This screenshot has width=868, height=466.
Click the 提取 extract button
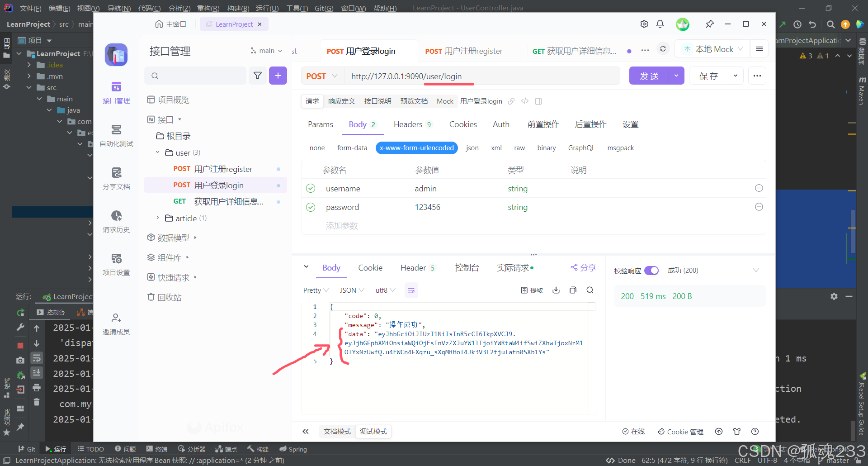pos(532,290)
